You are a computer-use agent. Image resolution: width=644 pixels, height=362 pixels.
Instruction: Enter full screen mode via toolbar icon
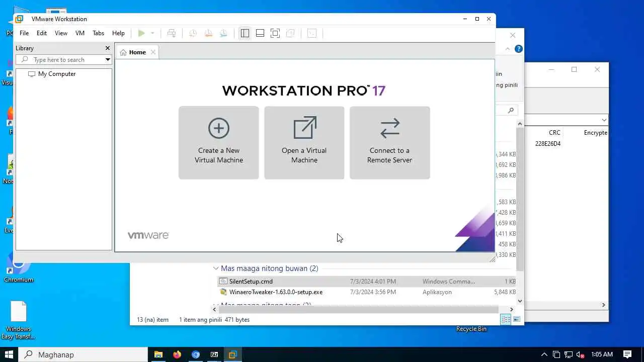click(x=275, y=33)
